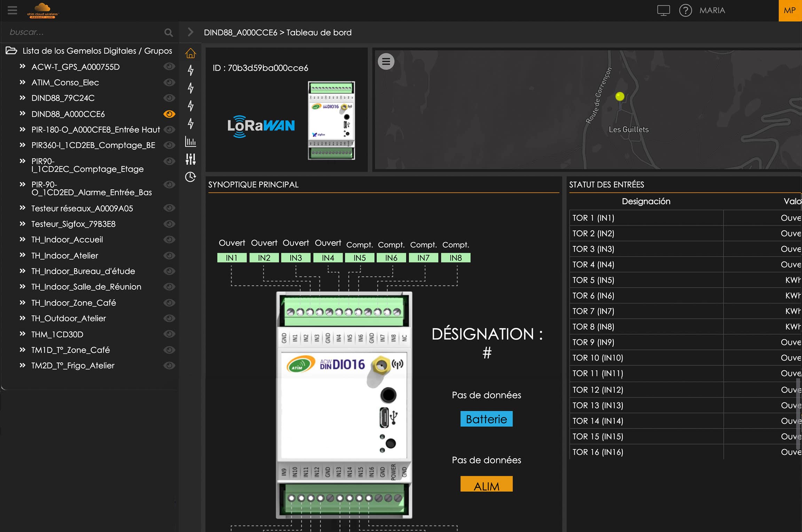Click the search magnifier icon
This screenshot has height=532, width=802.
click(x=168, y=32)
